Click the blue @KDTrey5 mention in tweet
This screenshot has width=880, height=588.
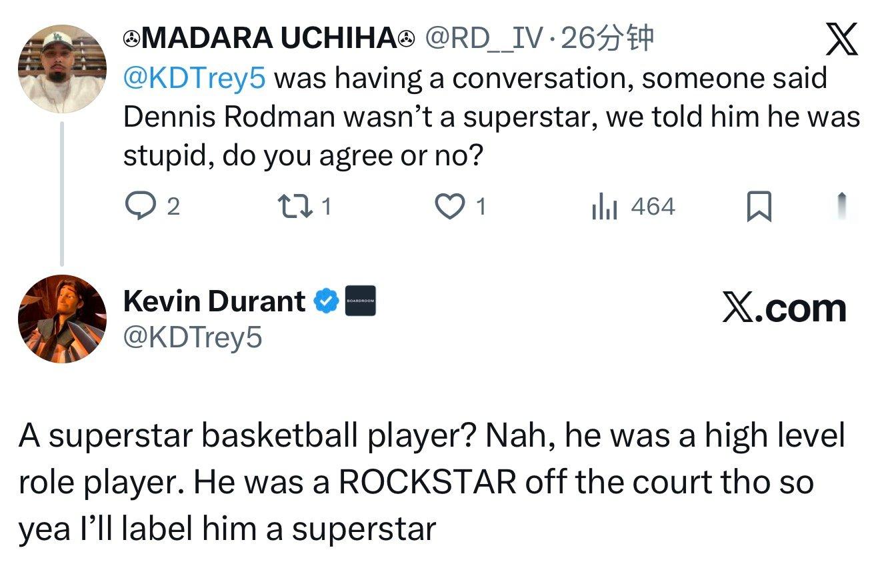coord(194,79)
